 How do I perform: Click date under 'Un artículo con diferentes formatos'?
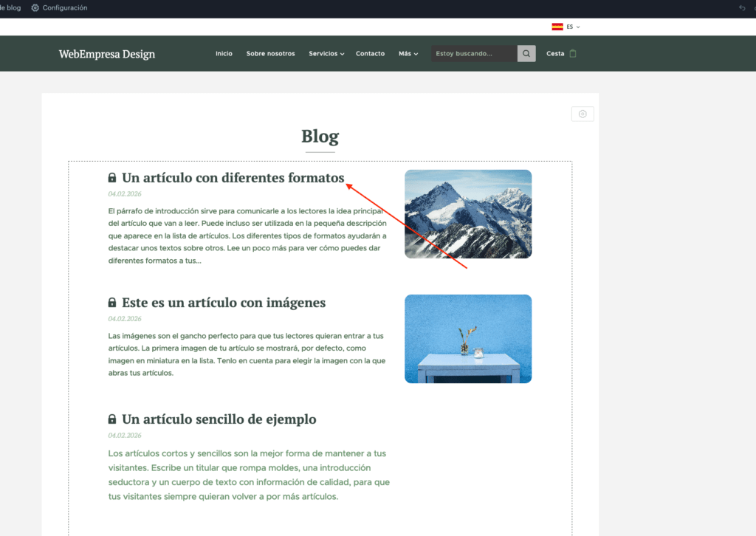pyautogui.click(x=124, y=193)
